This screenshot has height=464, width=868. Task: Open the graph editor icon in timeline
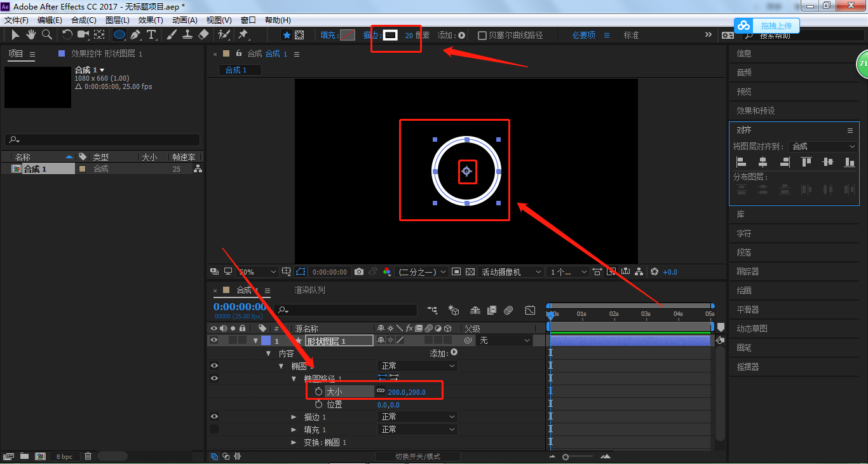point(530,310)
